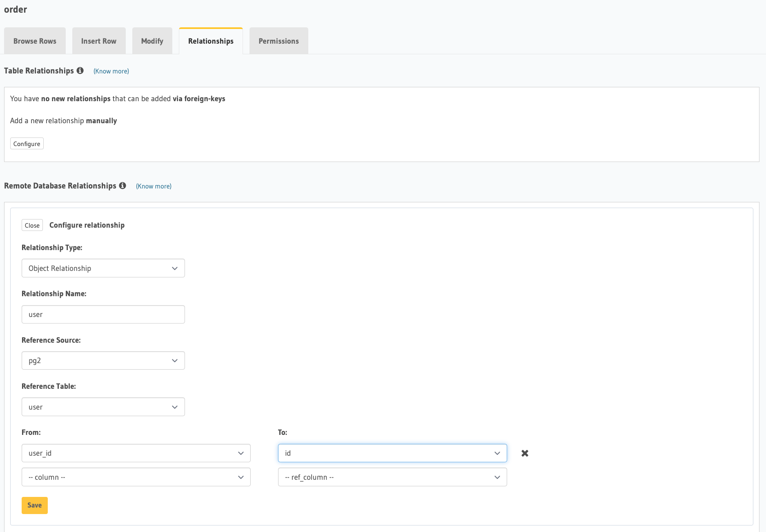766x532 pixels.
Task: Expand the -- ref_column -- dropdown
Action: [392, 477]
